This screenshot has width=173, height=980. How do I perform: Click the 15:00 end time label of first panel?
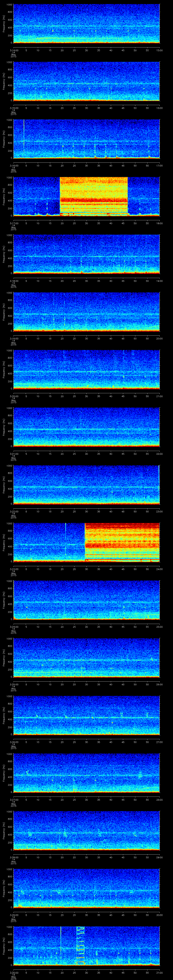click(x=159, y=50)
